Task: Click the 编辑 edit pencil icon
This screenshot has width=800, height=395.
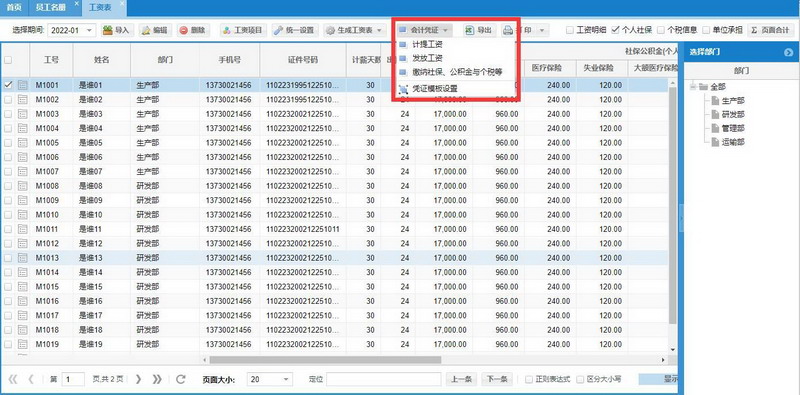Action: pos(146,30)
